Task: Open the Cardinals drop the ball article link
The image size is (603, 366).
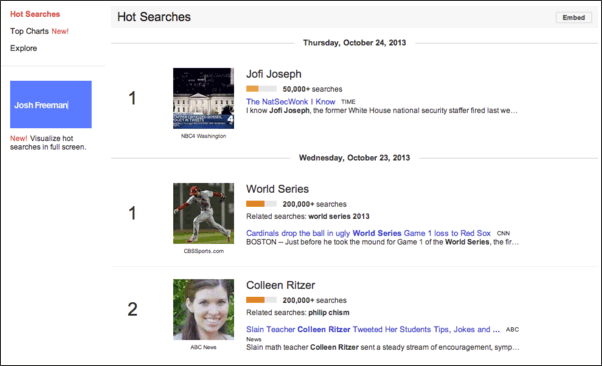Action: tap(368, 233)
